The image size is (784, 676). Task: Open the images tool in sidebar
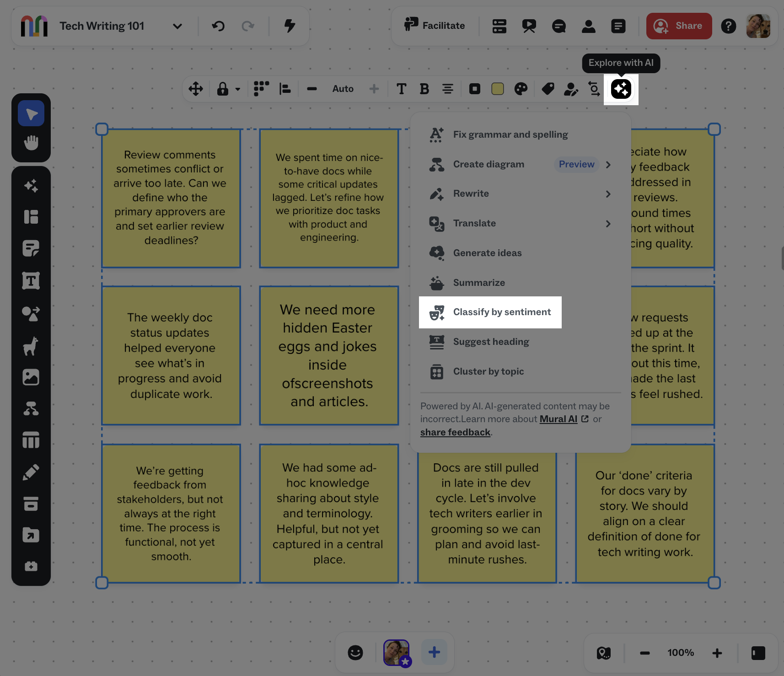point(31,377)
